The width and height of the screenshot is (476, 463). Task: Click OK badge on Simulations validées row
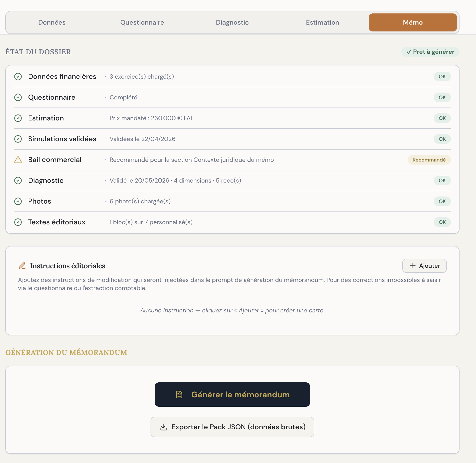pyautogui.click(x=442, y=139)
